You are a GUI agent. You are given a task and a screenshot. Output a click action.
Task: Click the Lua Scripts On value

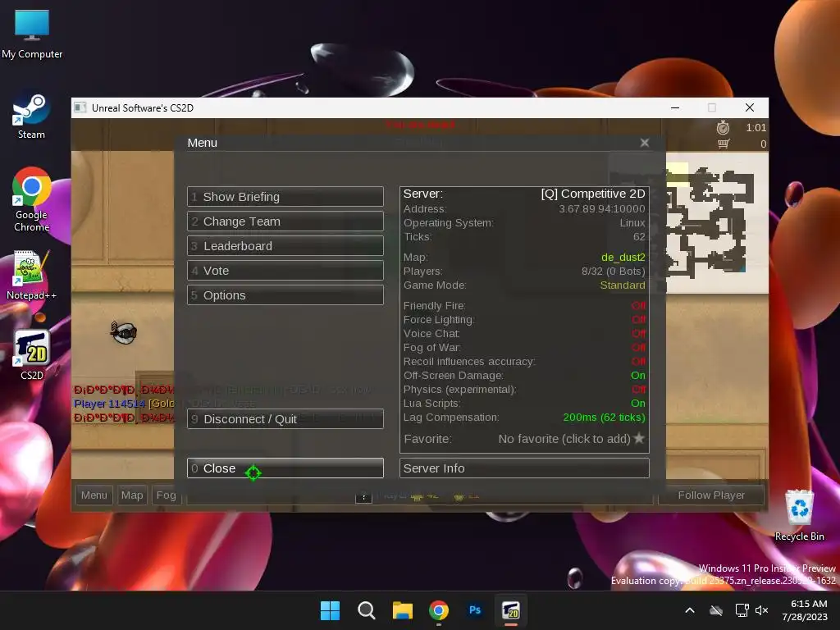coord(638,404)
